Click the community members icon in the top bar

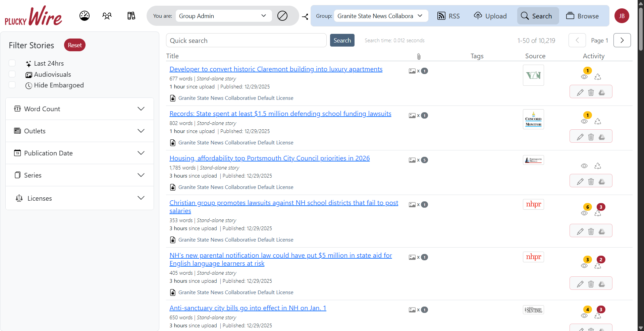click(107, 16)
